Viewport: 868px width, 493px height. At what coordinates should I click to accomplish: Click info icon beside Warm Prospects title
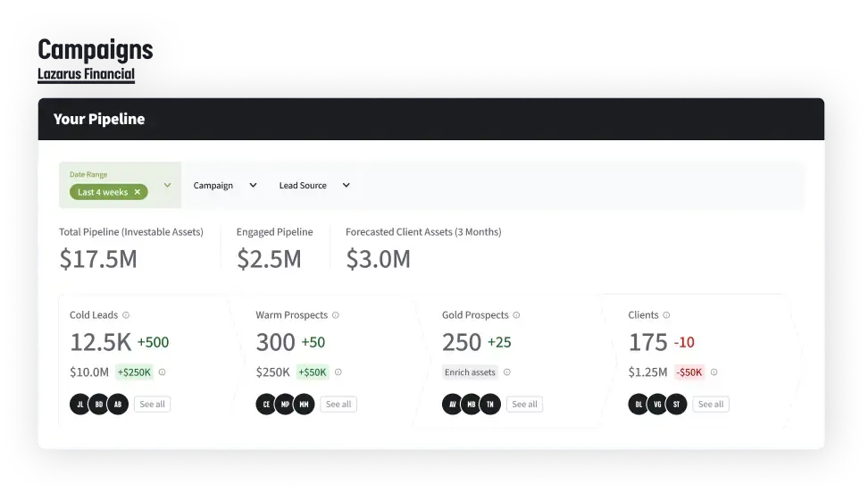[336, 315]
